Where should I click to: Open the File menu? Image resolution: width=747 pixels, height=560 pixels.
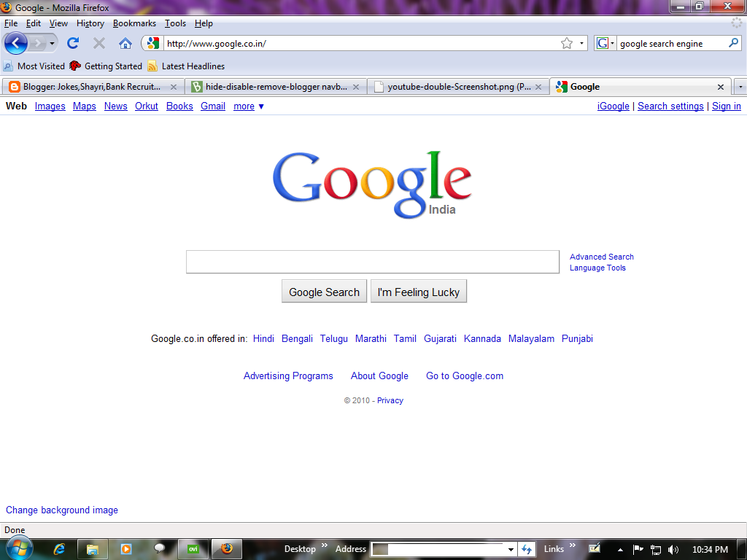pos(10,23)
